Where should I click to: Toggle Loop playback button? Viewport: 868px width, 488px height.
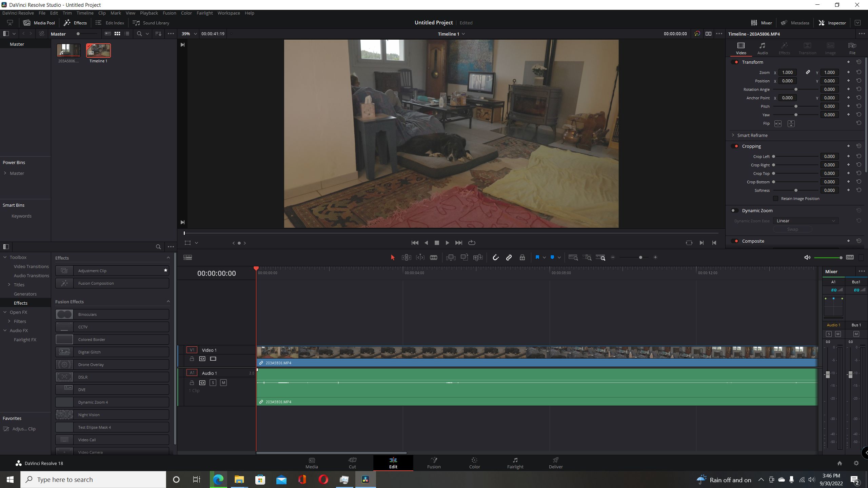(472, 243)
